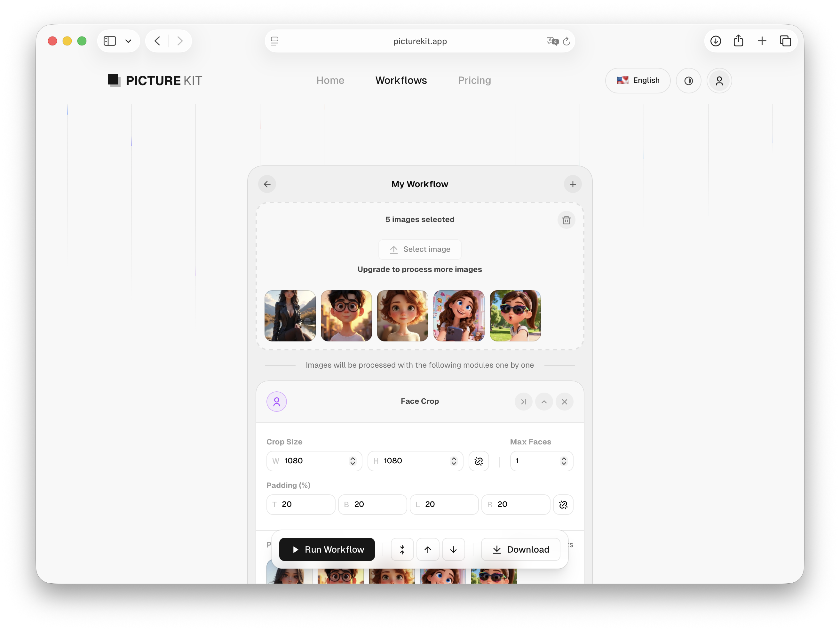Add a new module with the plus icon
Screen dimensions: 840x631
[x=573, y=184]
